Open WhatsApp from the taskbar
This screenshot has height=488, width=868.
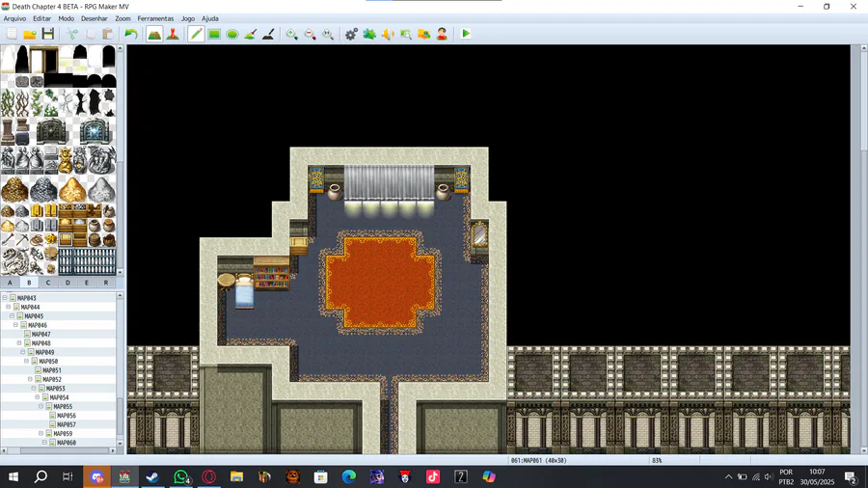tap(181, 476)
